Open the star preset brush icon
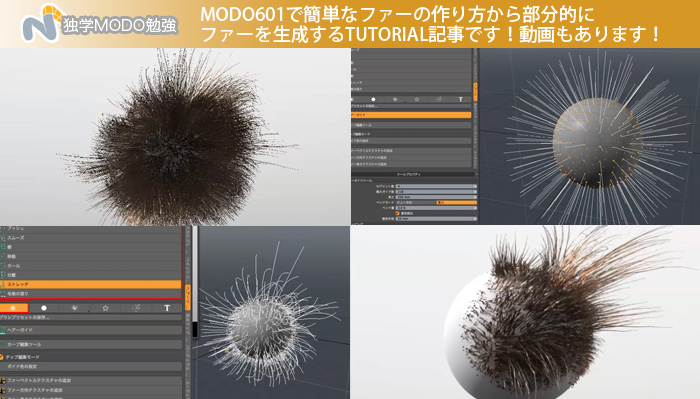The image size is (700, 399). pos(105,308)
